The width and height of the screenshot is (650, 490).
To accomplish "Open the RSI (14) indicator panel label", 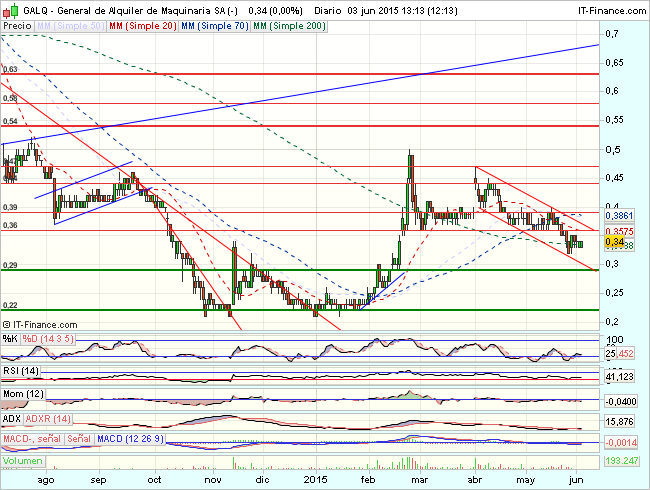I will [x=21, y=370].
